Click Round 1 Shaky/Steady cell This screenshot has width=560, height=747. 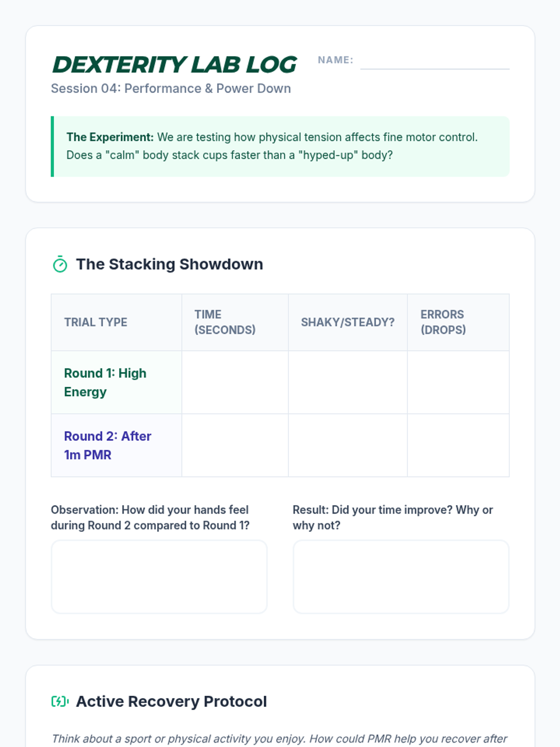348,382
